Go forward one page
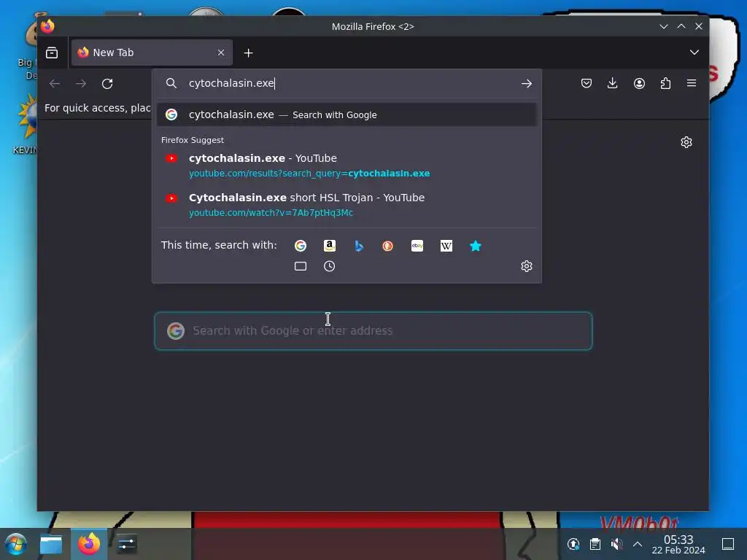This screenshot has height=560, width=747. 81,84
